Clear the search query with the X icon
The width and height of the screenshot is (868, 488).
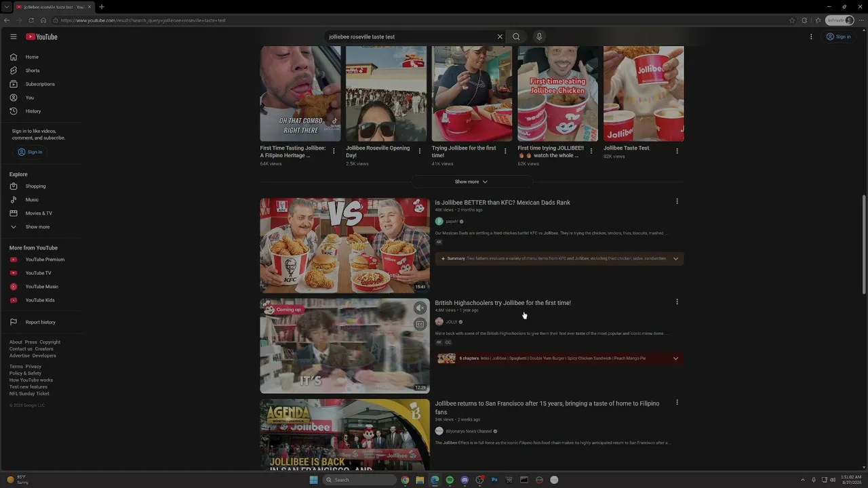[x=500, y=37]
